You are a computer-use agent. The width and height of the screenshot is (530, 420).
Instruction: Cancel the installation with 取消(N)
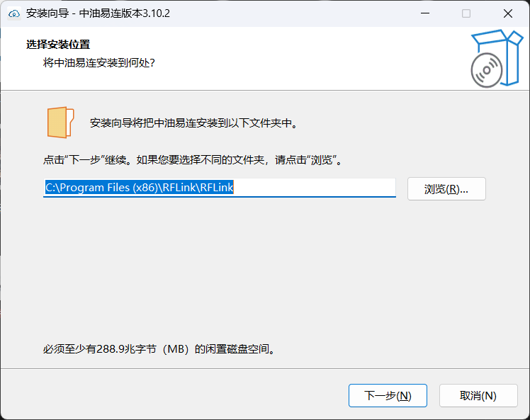click(478, 395)
